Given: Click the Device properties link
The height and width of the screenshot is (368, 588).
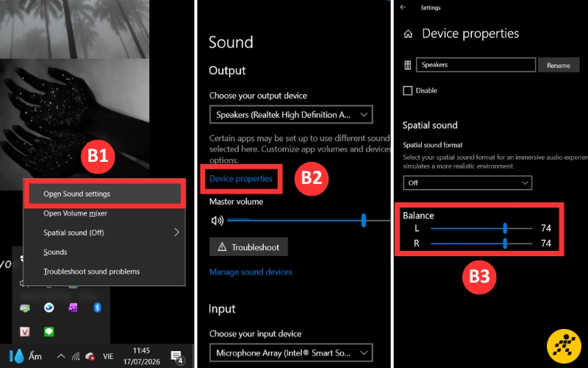Looking at the screenshot, I should click(241, 179).
